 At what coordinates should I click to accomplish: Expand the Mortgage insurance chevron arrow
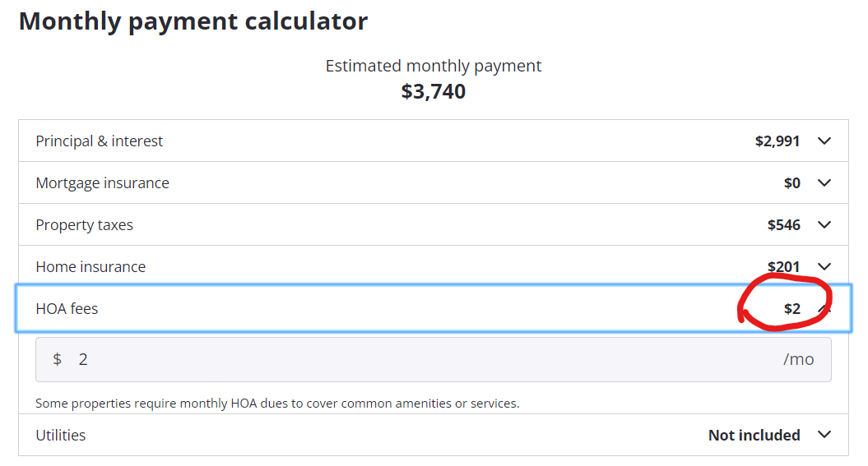tap(824, 183)
